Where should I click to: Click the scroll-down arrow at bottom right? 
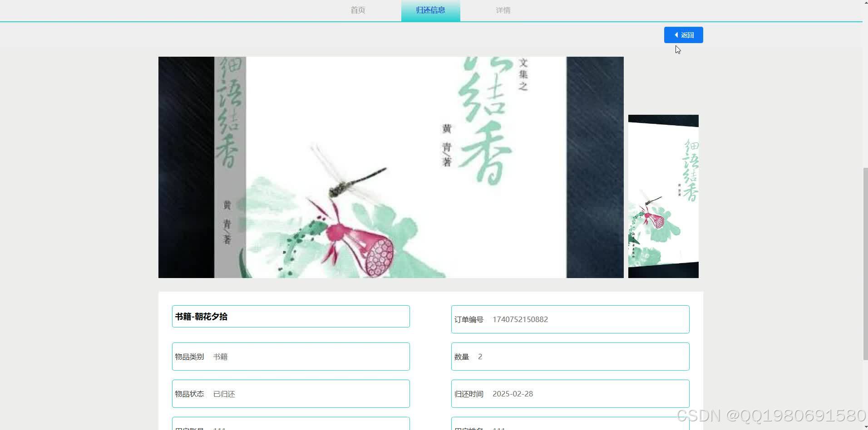click(x=864, y=427)
